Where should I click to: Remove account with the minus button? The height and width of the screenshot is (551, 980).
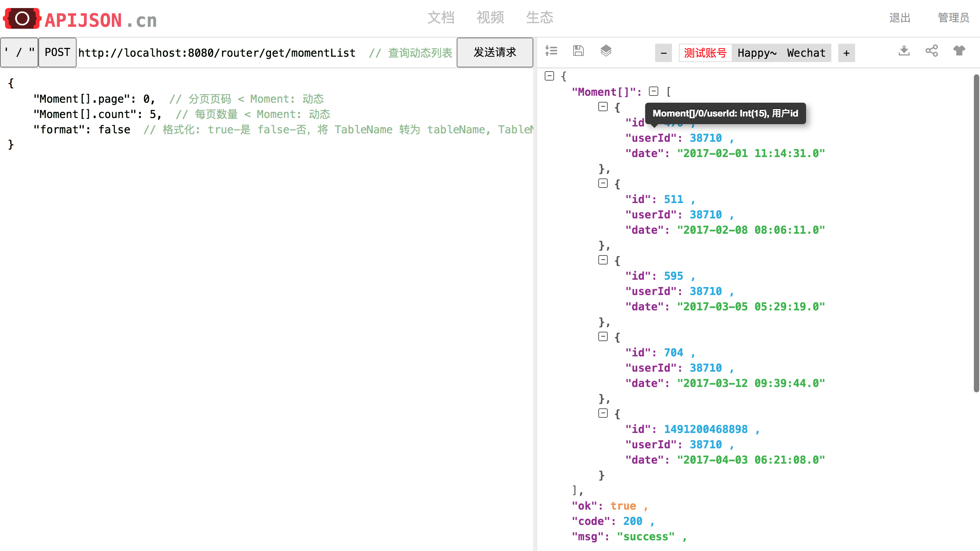pos(664,53)
